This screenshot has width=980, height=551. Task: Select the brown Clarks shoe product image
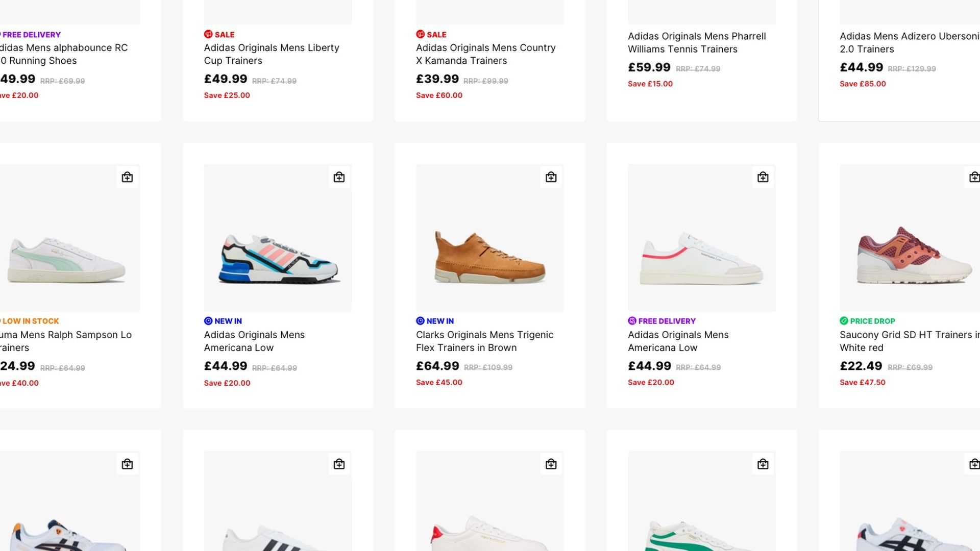pyautogui.click(x=489, y=238)
